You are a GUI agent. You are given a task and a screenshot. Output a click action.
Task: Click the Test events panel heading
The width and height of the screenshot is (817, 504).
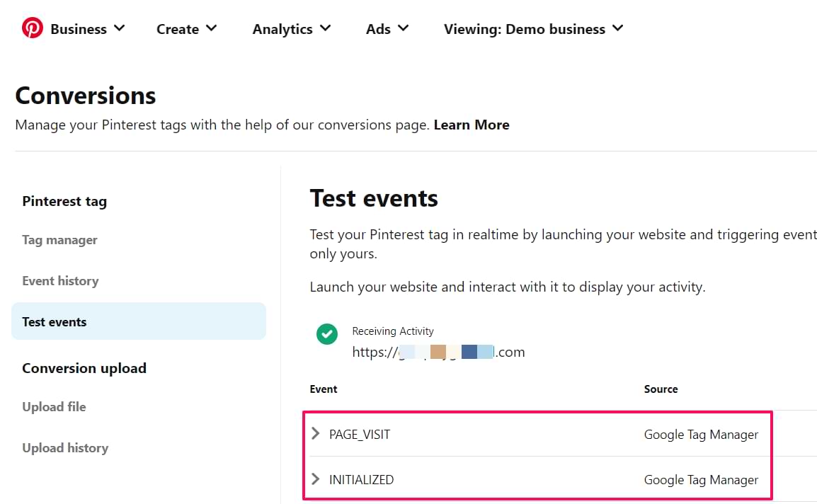point(374,198)
